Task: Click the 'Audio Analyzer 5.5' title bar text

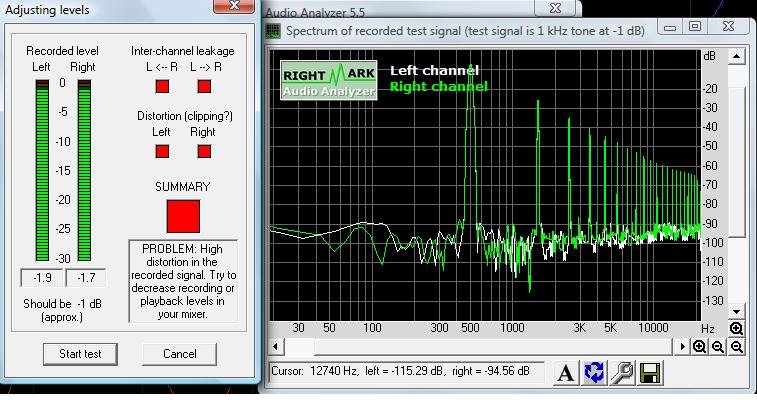Action: pos(315,13)
